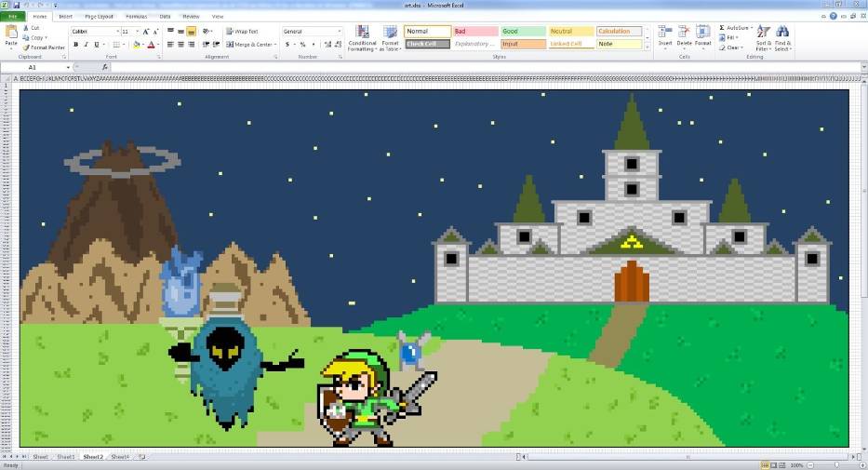
Task: Click the Paste clipboard icon
Action: tap(11, 34)
